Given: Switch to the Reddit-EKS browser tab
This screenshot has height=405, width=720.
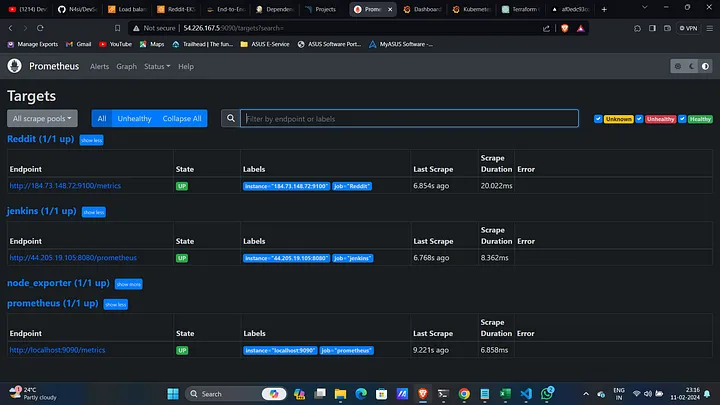Looking at the screenshot, I should (x=176, y=9).
